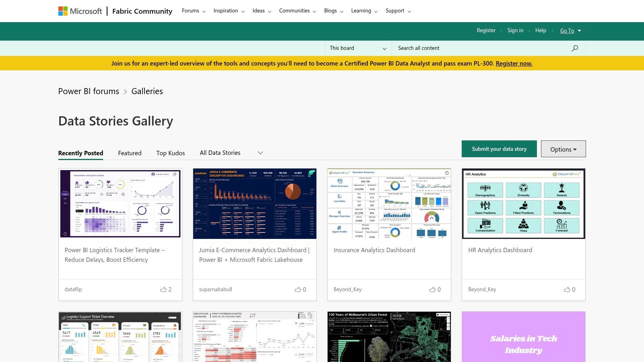Image resolution: width=644 pixels, height=362 pixels.
Task: Expand the Support menu
Action: coord(398,11)
